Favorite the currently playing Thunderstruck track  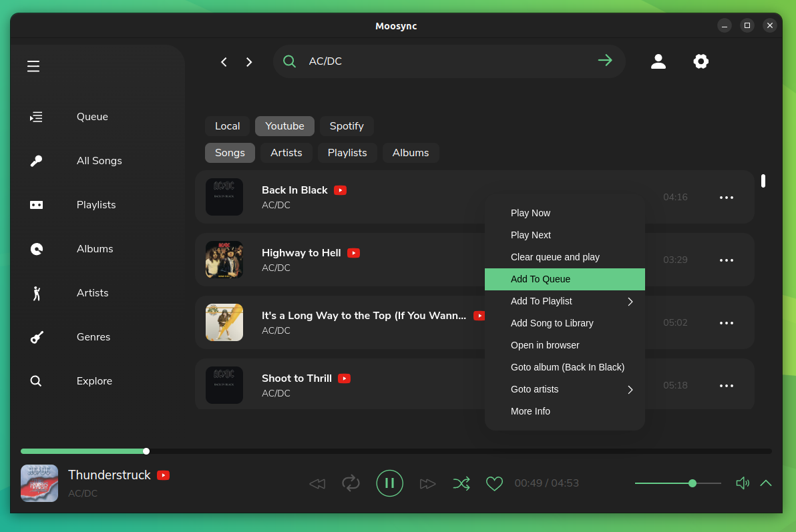click(494, 483)
